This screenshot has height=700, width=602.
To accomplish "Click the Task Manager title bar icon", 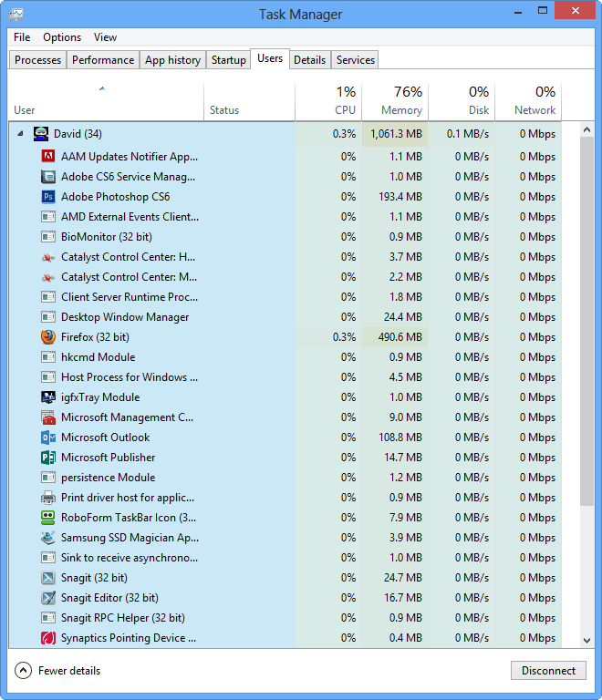I will (x=16, y=15).
